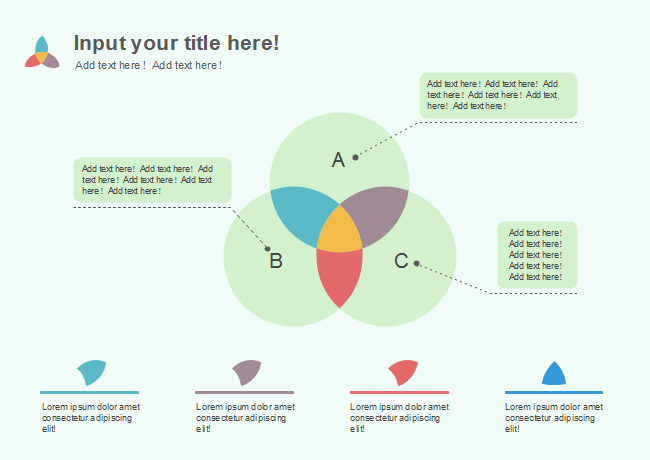Select the letter A label in the top circle

click(338, 160)
